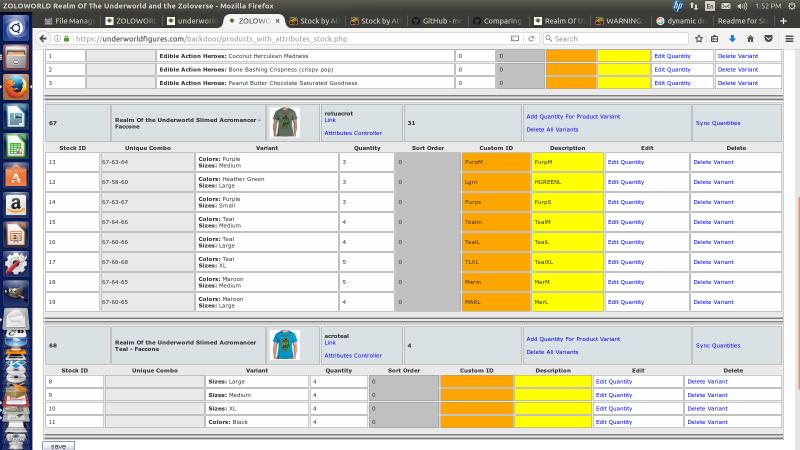Click the teal t-shirt thumbnail
Image resolution: width=800 pixels, height=450 pixels.
click(x=285, y=344)
